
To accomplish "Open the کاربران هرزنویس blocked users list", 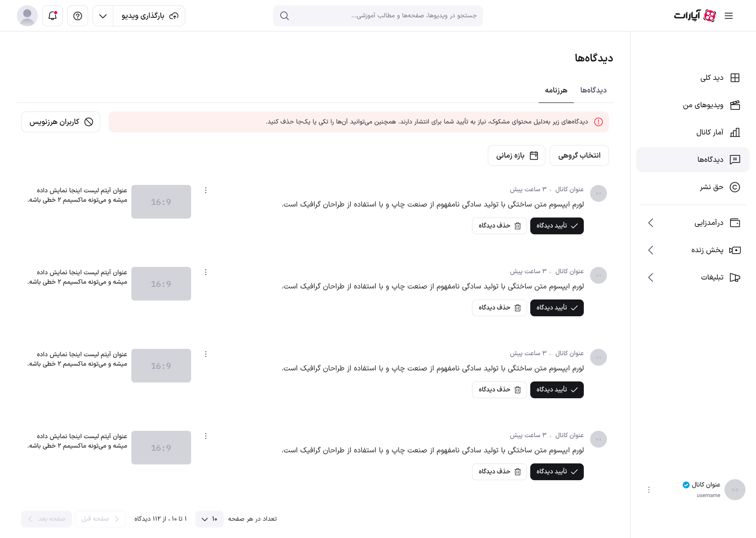I will point(61,122).
